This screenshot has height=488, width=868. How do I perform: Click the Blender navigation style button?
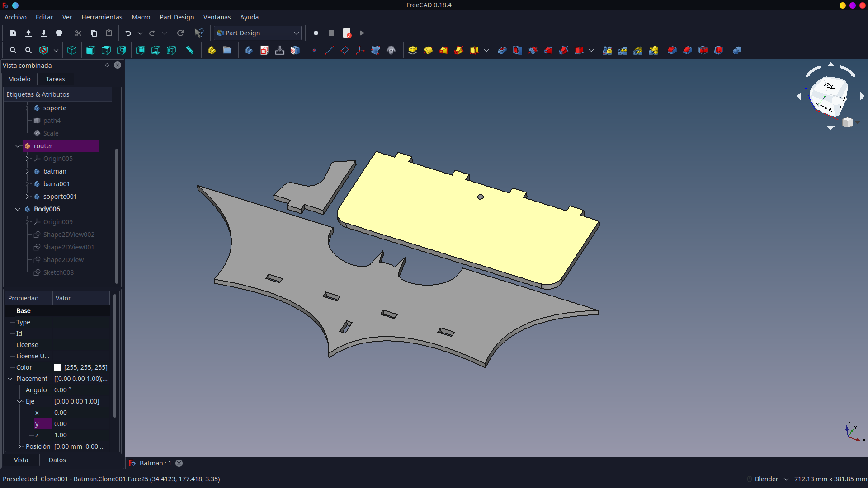tap(767, 479)
